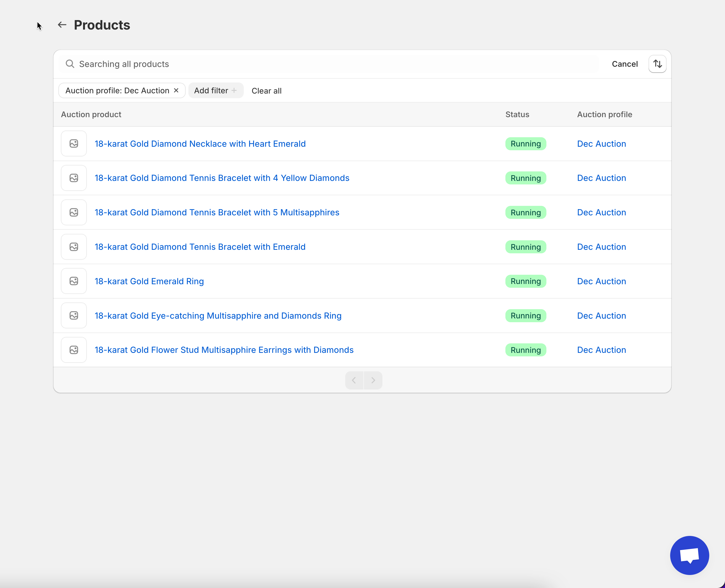Click the Heart Emerald Necklace image thumbnail
The height and width of the screenshot is (588, 725).
click(74, 144)
